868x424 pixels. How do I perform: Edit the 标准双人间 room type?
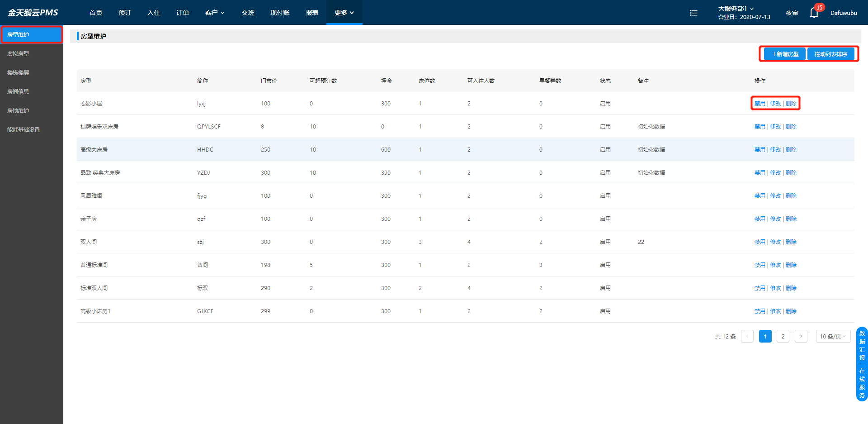pos(775,288)
